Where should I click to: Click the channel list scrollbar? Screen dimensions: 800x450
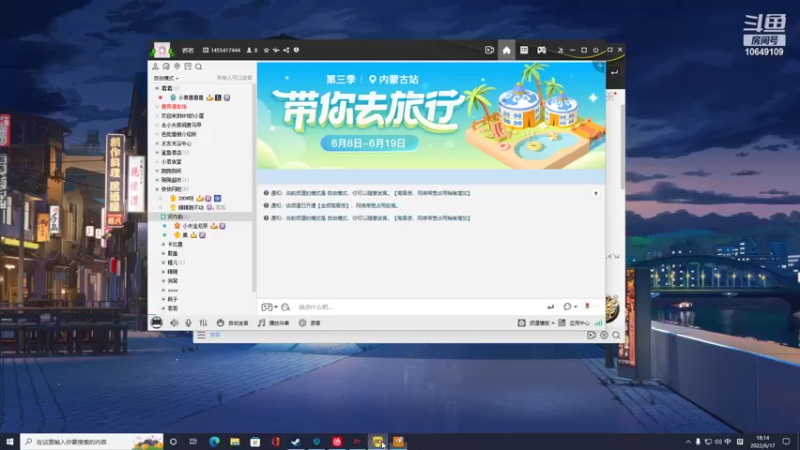tap(254, 188)
